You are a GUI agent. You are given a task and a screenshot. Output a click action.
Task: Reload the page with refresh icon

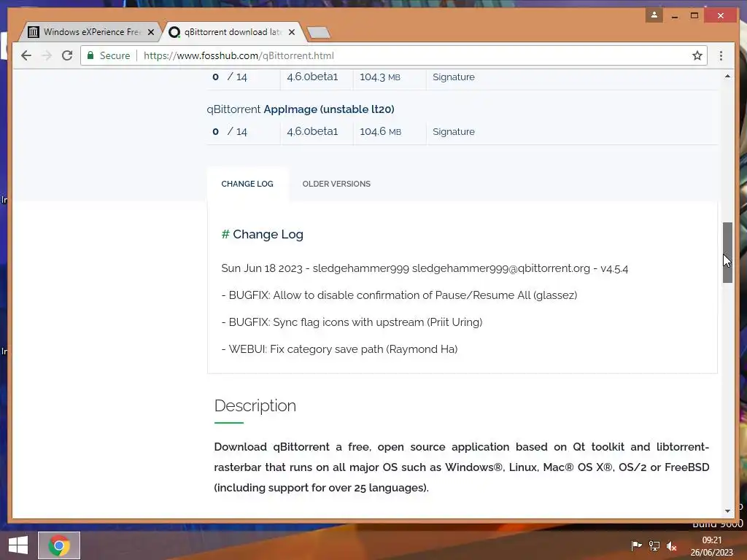[x=67, y=55]
